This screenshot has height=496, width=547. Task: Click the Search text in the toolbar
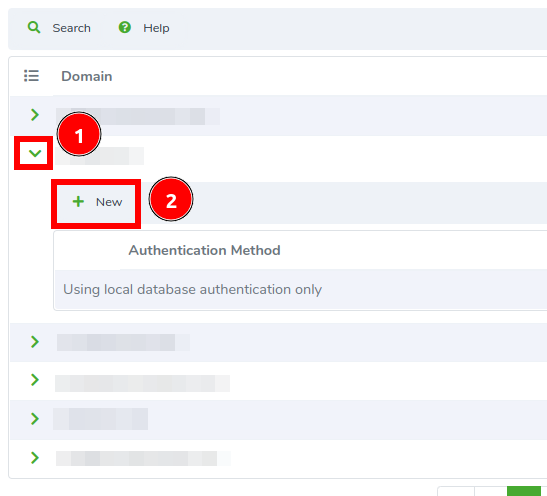tap(72, 28)
